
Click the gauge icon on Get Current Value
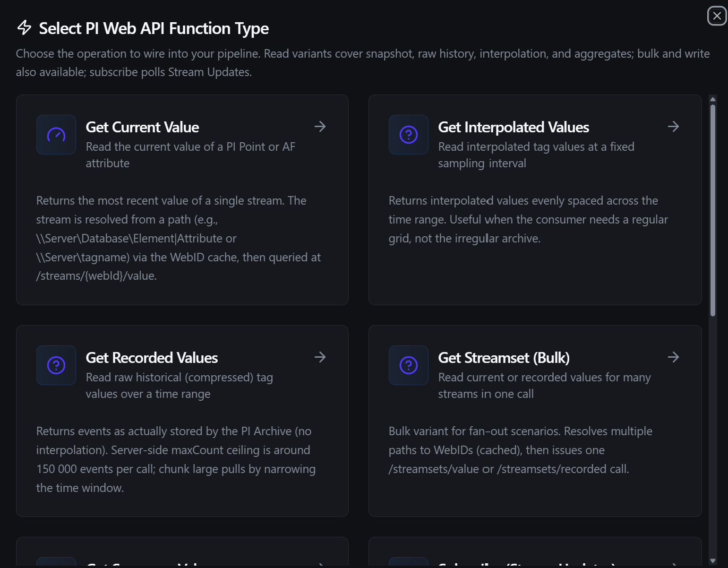click(x=56, y=135)
